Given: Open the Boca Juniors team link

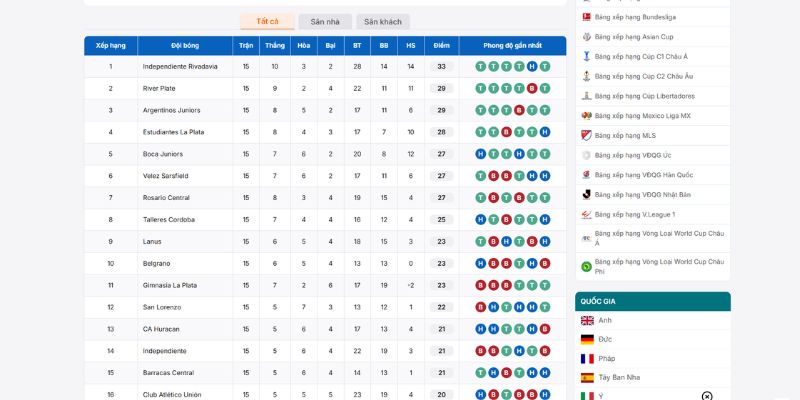Looking at the screenshot, I should coord(163,154).
